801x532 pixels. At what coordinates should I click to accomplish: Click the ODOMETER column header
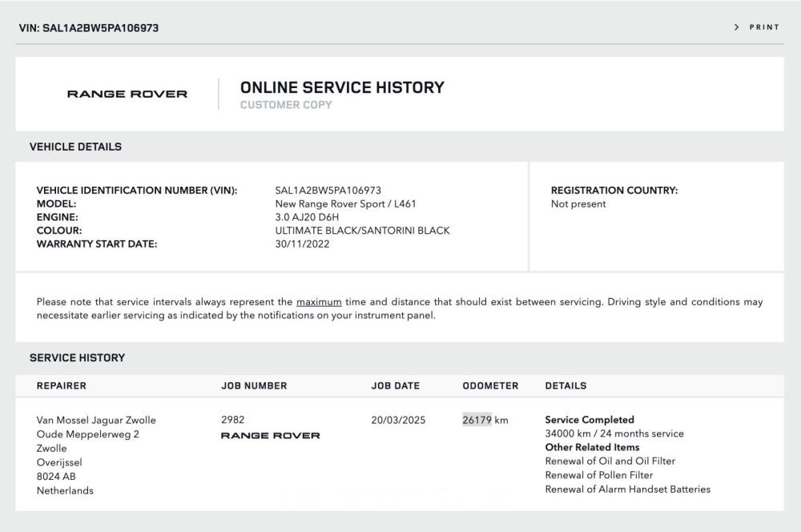click(490, 385)
